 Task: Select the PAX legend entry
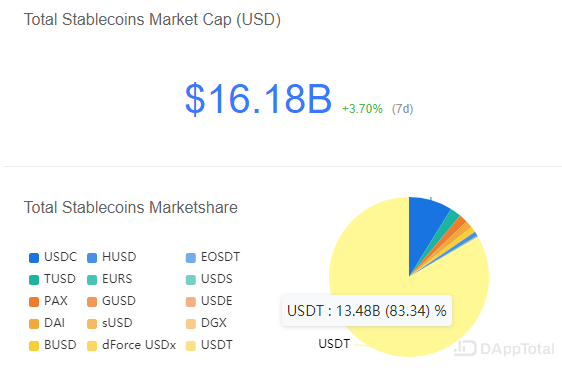tap(48, 301)
